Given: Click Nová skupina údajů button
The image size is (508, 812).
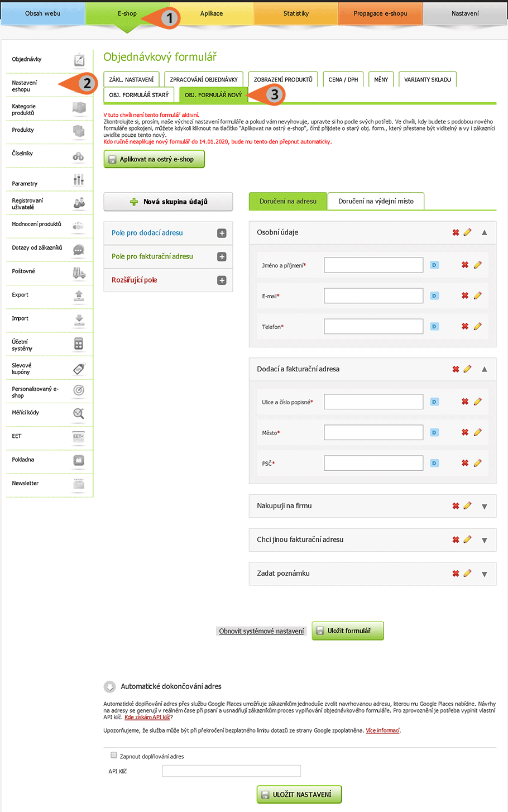Looking at the screenshot, I should coord(168,202).
